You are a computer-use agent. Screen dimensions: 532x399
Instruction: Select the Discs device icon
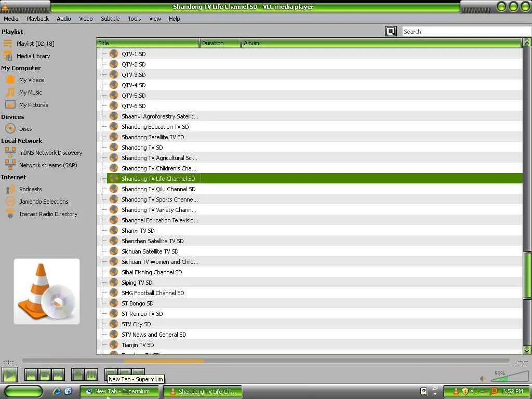(10, 129)
